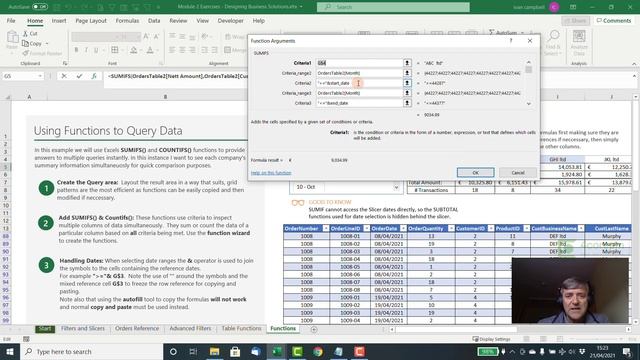The height and width of the screenshot is (360, 640).
Task: Click the Fill Color bucket icon
Action: tap(133, 50)
